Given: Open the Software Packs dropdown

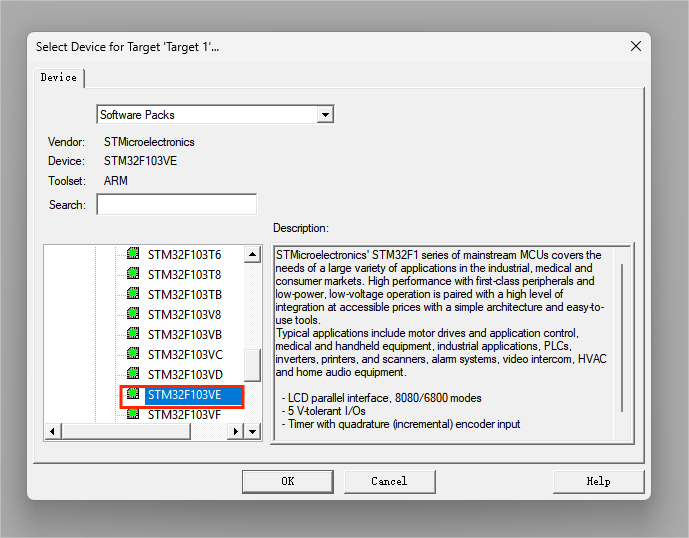Looking at the screenshot, I should (x=324, y=115).
